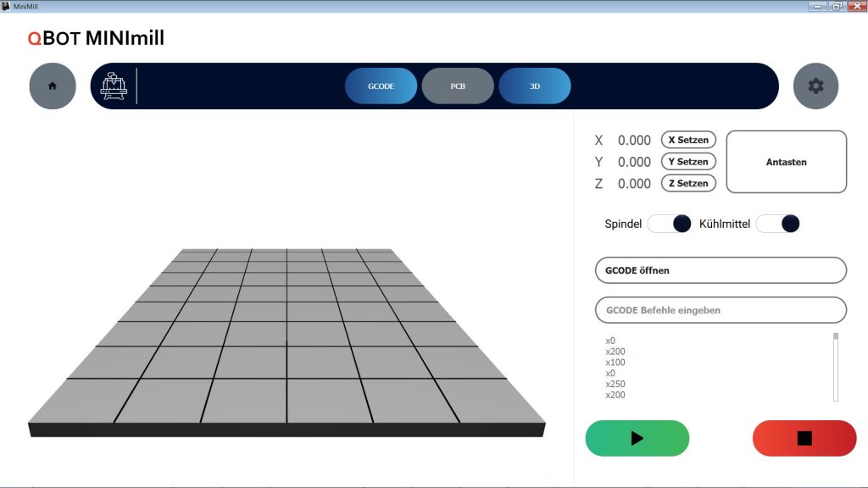Click the milling machine icon

(x=114, y=86)
